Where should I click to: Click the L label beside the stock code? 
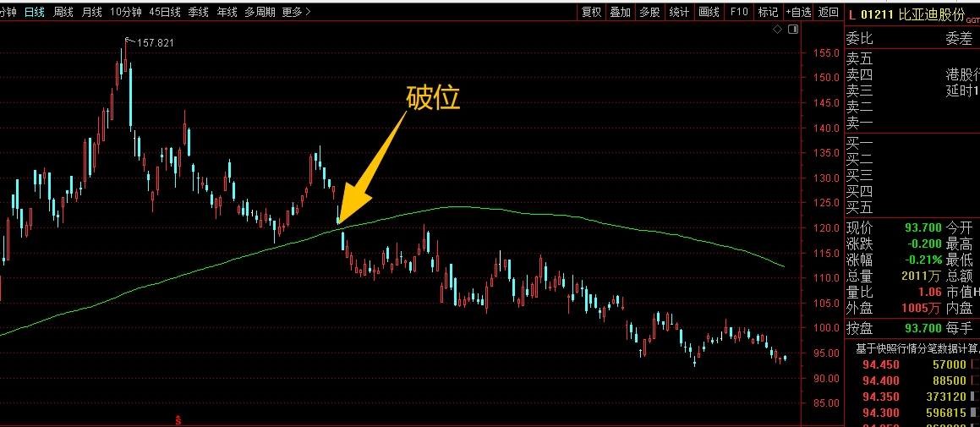(851, 14)
